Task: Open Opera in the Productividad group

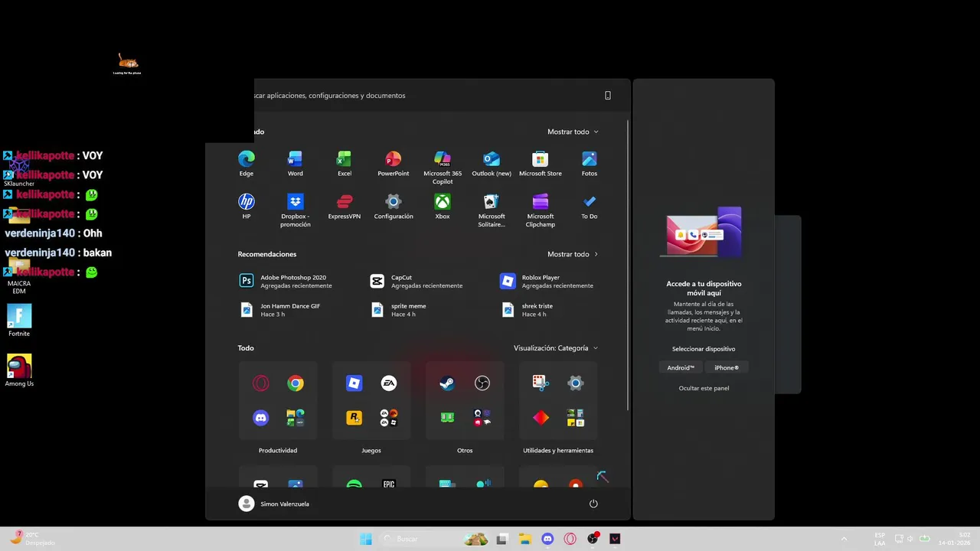Action: point(261,383)
